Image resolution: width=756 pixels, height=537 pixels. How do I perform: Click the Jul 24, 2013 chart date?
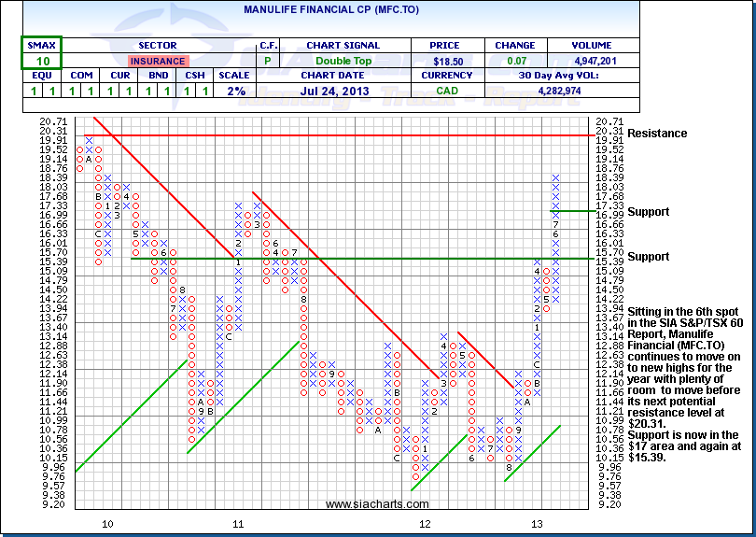tap(343, 92)
